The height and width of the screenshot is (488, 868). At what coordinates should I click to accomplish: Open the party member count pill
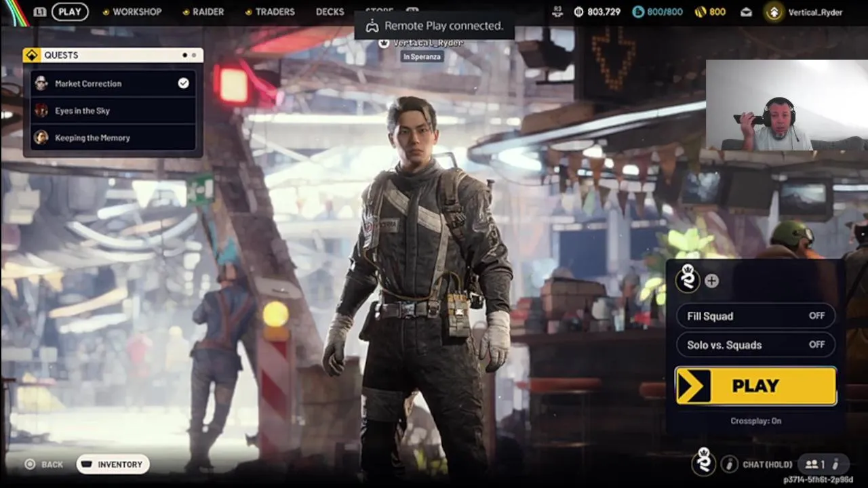coord(823,464)
